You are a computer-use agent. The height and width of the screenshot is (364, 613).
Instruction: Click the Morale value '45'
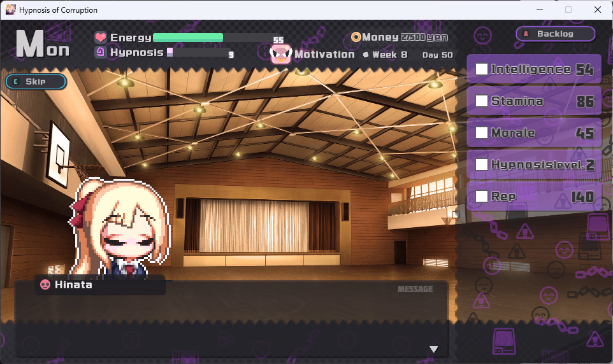[585, 134]
